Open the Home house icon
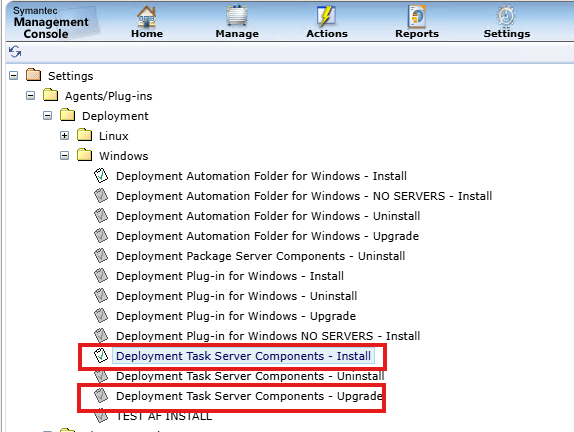 click(147, 16)
